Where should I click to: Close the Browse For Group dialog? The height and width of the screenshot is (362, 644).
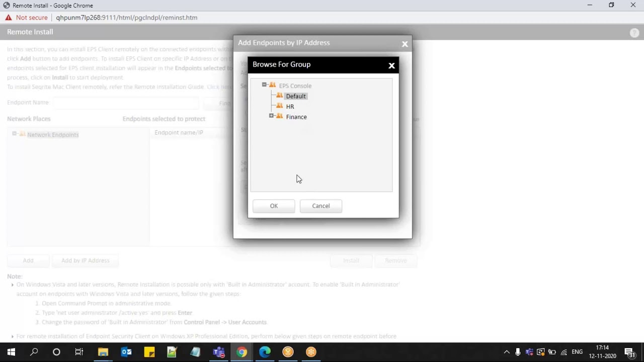coord(391,65)
